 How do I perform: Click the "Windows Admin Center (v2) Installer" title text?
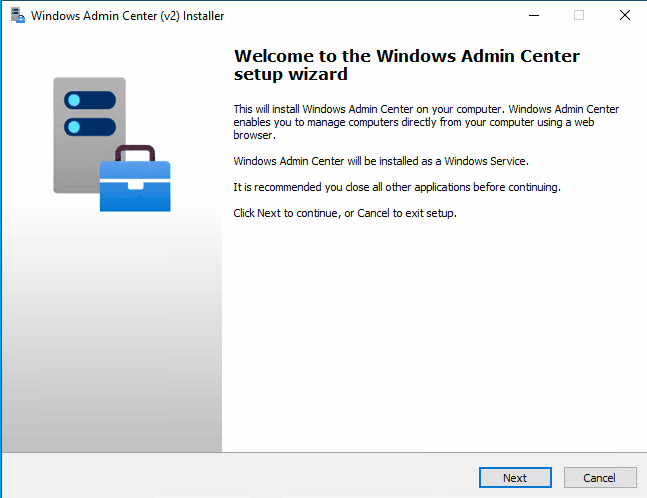[128, 16]
